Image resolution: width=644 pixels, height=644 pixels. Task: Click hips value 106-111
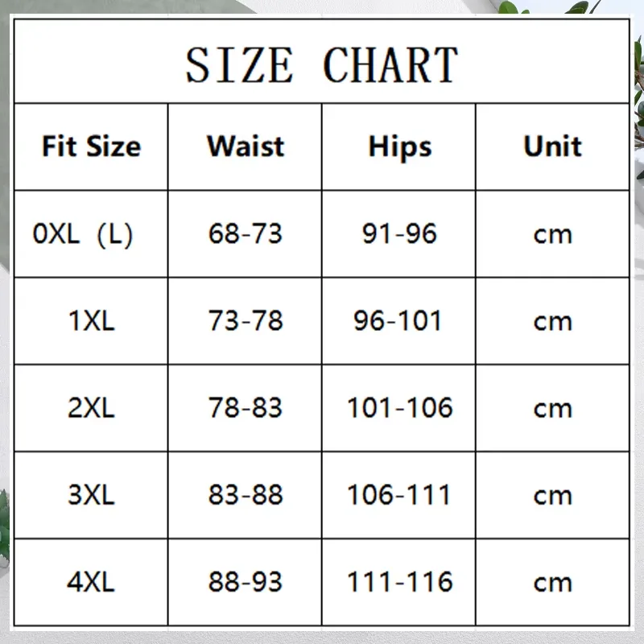(x=398, y=495)
